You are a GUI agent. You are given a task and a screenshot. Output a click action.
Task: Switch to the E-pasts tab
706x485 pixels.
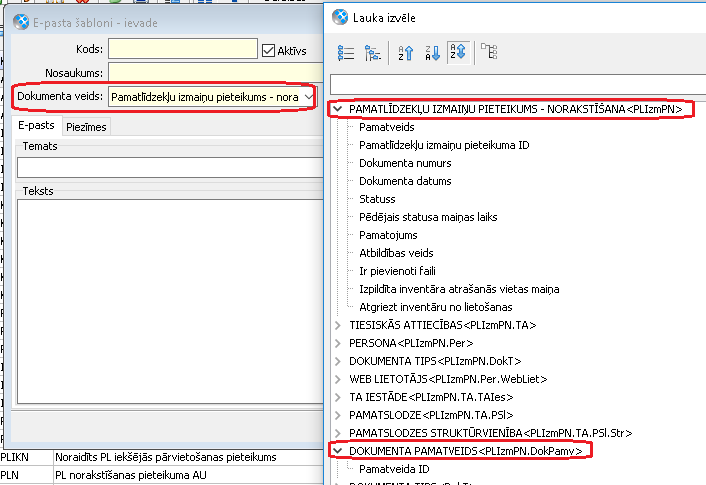point(36,126)
